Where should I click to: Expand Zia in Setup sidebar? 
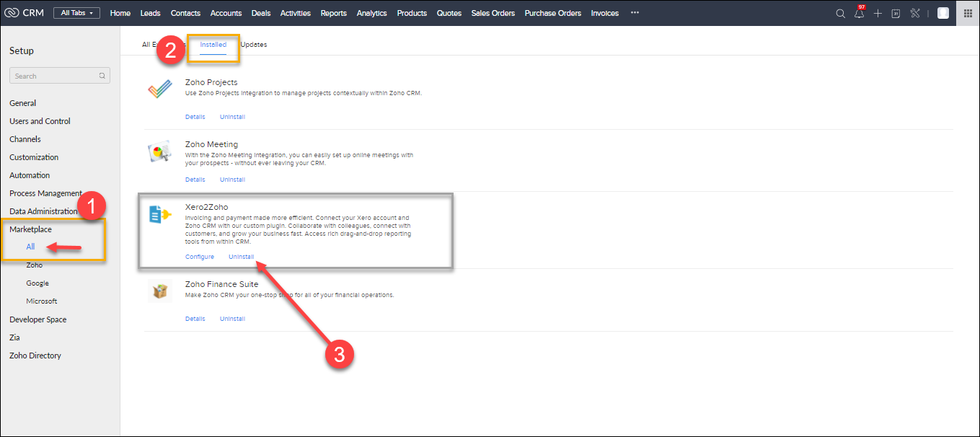tap(14, 337)
